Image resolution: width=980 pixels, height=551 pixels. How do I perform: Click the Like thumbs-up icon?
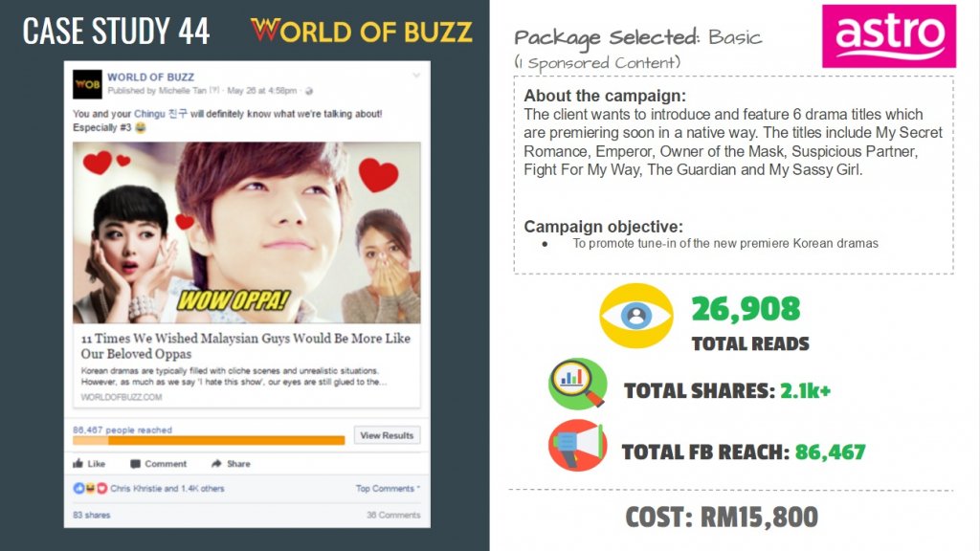click(x=78, y=464)
